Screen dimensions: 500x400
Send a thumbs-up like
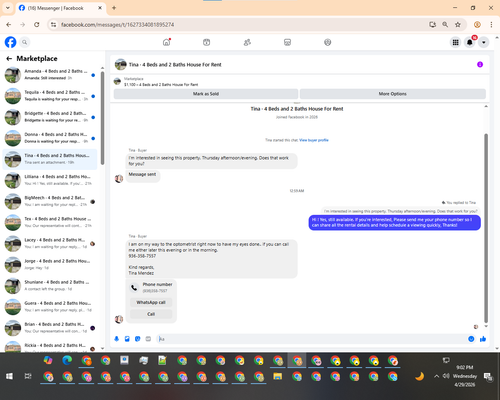[x=483, y=339]
